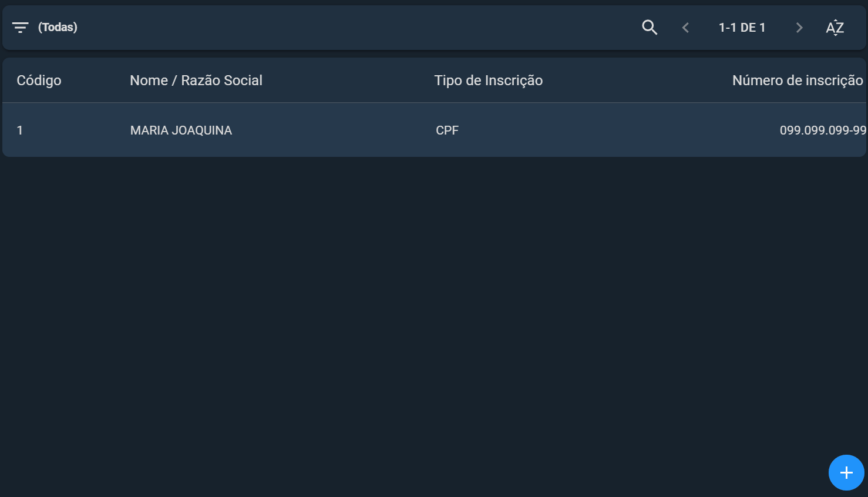The image size is (868, 497).
Task: Open the filter list icon
Action: click(21, 28)
